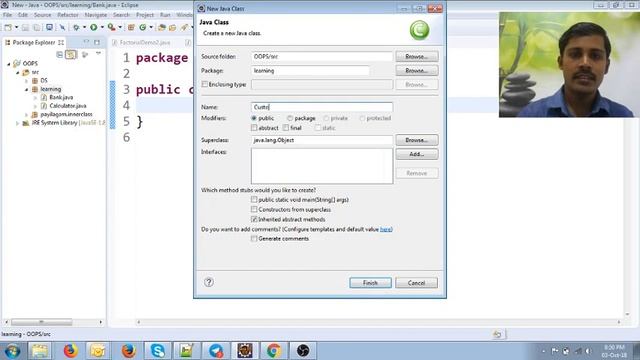Click the Finish button
This screenshot has height=360, width=640.
[x=370, y=282]
